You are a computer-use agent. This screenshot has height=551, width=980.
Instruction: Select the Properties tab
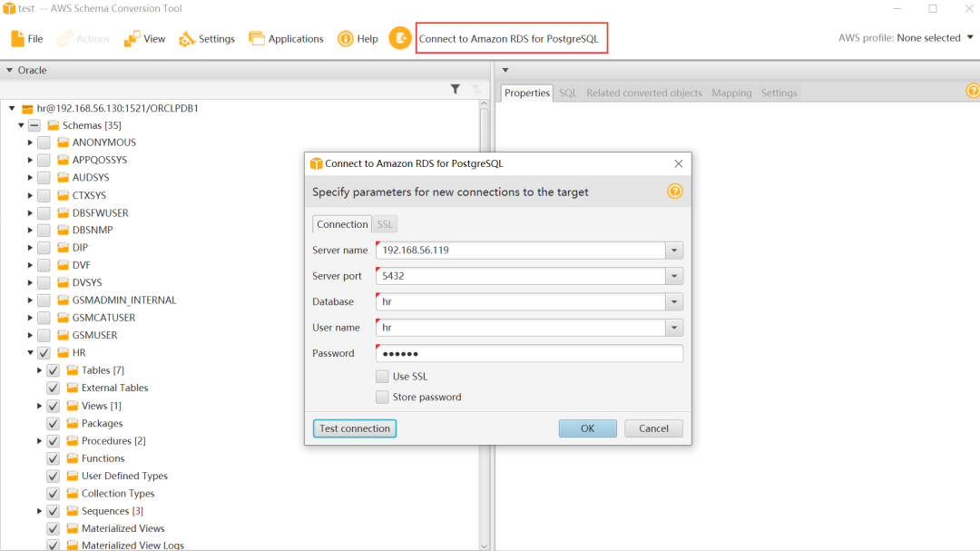[x=527, y=93]
